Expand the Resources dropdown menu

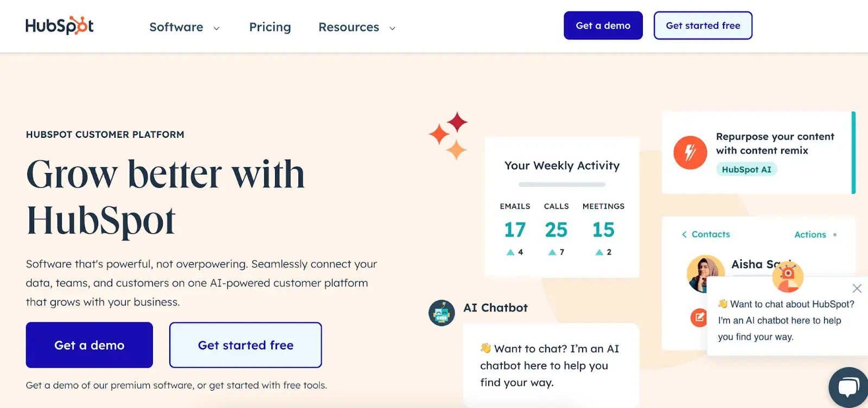click(x=357, y=27)
